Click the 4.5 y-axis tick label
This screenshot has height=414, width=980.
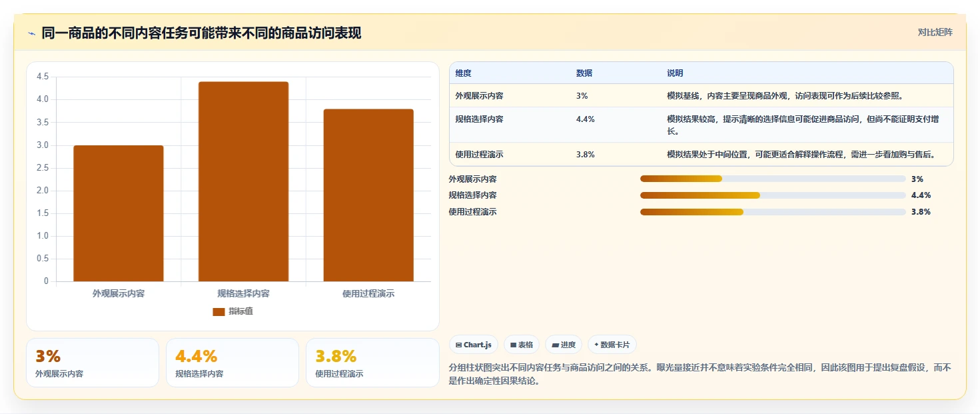[x=43, y=77]
